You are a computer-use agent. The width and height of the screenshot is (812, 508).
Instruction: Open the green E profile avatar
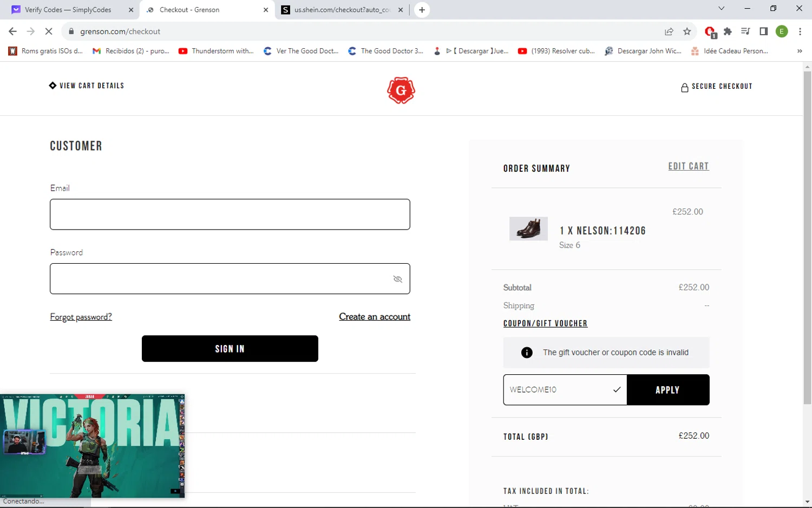coord(782,31)
